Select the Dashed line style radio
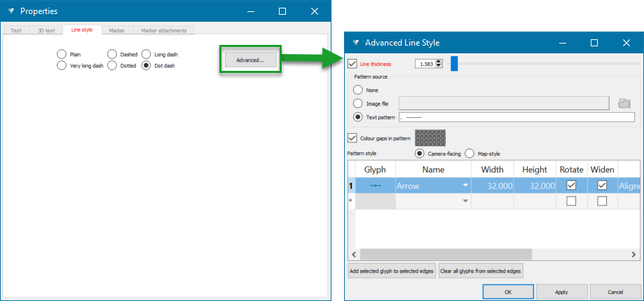 coord(112,54)
